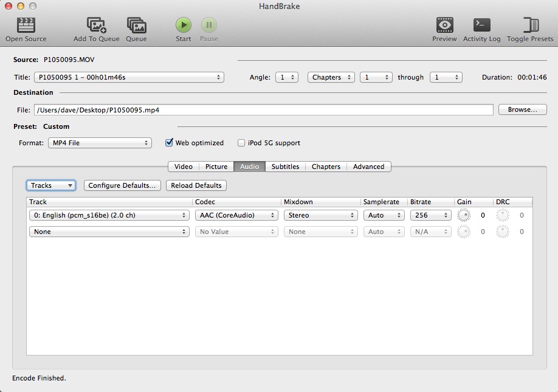Image resolution: width=558 pixels, height=392 pixels.
Task: Click the Add To Queue icon
Action: pos(96,25)
